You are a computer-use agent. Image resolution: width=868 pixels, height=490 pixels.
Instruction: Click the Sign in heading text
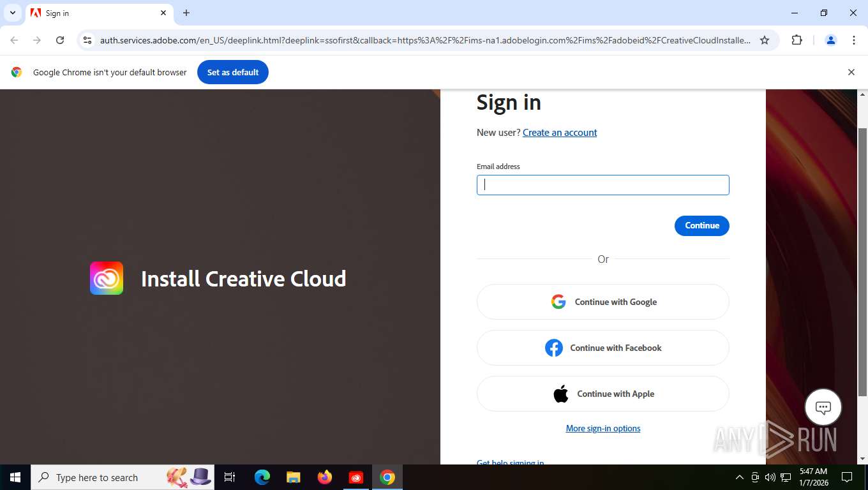(x=509, y=102)
